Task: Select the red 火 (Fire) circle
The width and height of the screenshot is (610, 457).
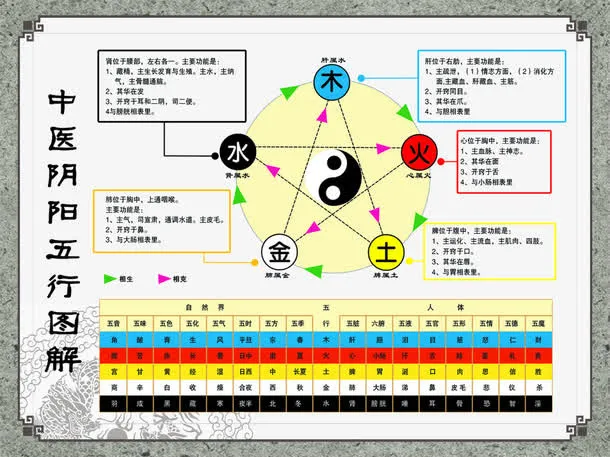Action: [416, 153]
